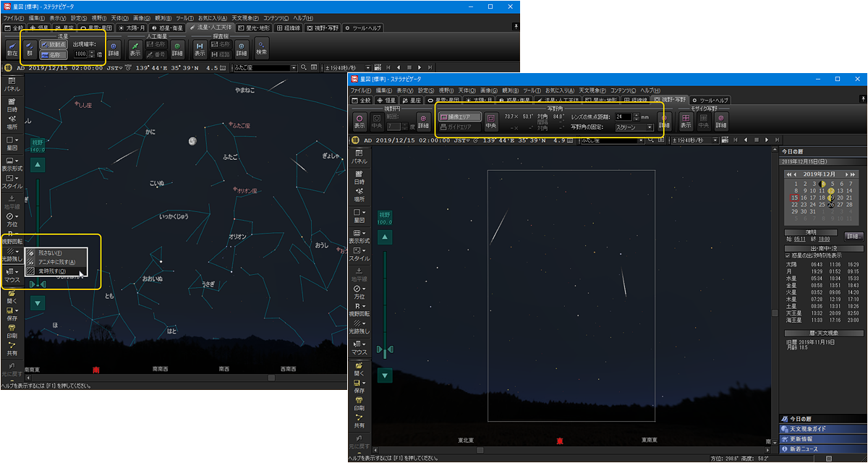The height and width of the screenshot is (463, 868).
Task: Select day 15 in December calendar
Action: coord(794,197)
